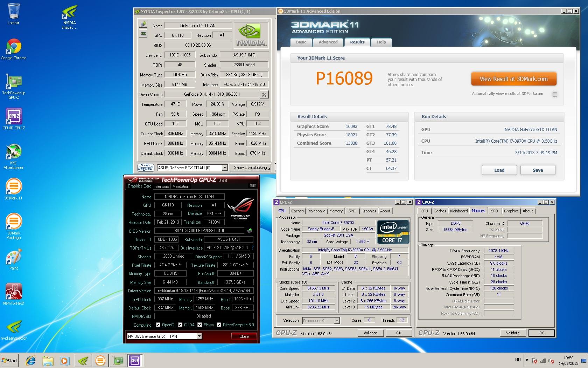Switch to 3DMark 11 in the taskbar
588x368 pixels.
coord(100,360)
